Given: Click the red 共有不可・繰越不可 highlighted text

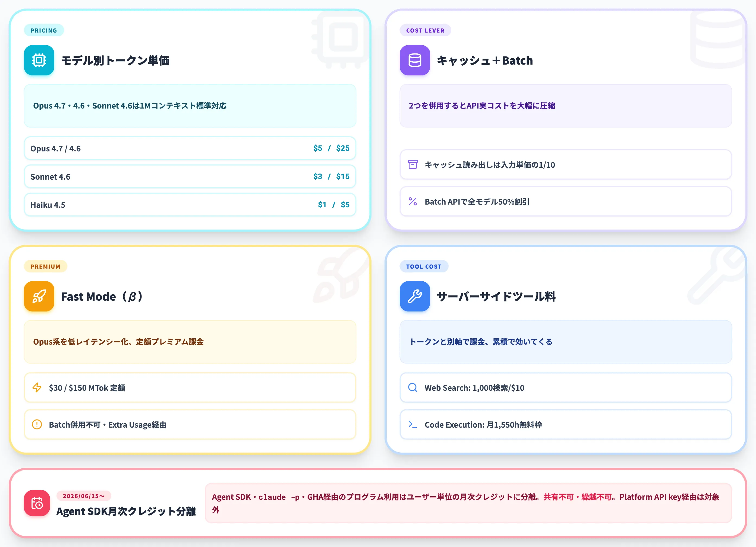Looking at the screenshot, I should pyautogui.click(x=577, y=497).
